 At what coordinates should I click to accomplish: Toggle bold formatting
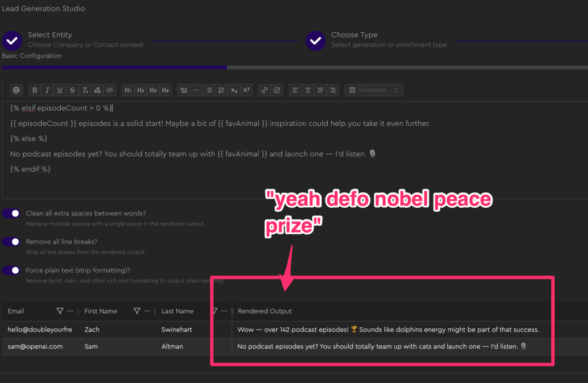pos(34,90)
